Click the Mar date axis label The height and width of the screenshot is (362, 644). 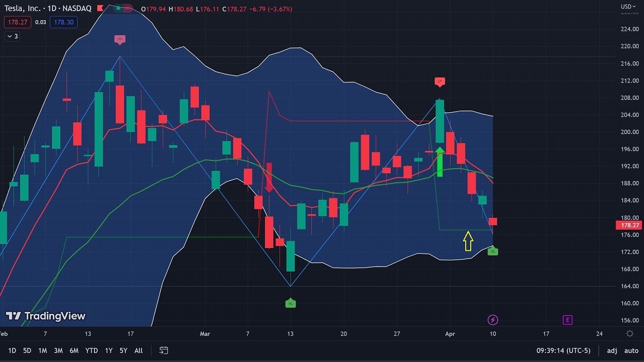point(205,334)
